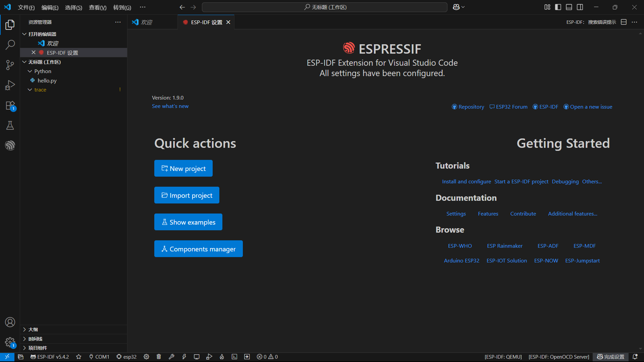Open See what's new link

(170, 106)
